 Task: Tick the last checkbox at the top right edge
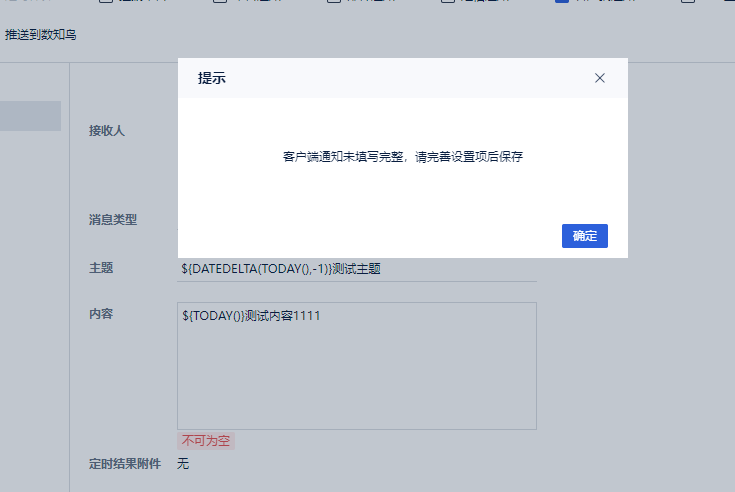[688, 1]
